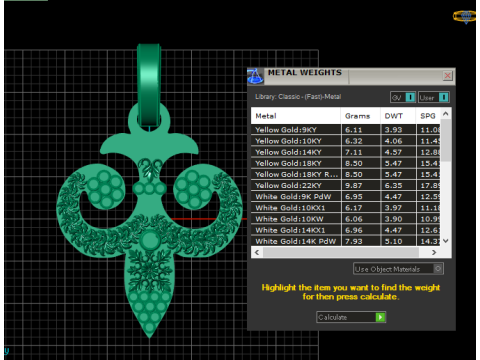Select White Gold:10KW row
480x360 pixels.
(x=345, y=219)
